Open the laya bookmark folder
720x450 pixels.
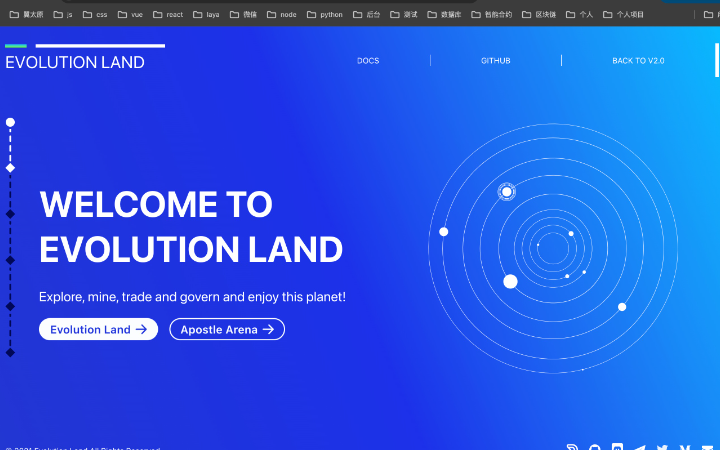pos(206,15)
